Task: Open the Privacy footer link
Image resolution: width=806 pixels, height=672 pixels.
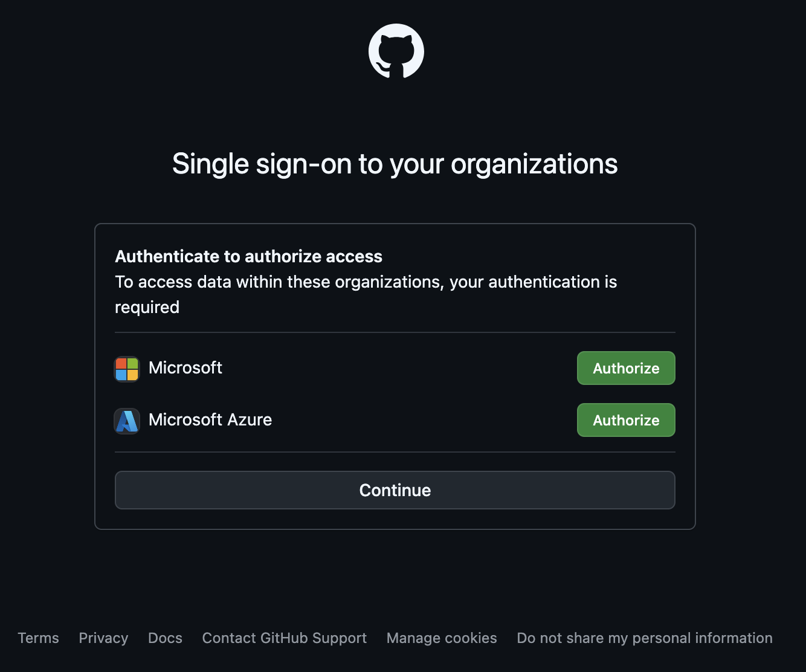Action: pos(103,638)
